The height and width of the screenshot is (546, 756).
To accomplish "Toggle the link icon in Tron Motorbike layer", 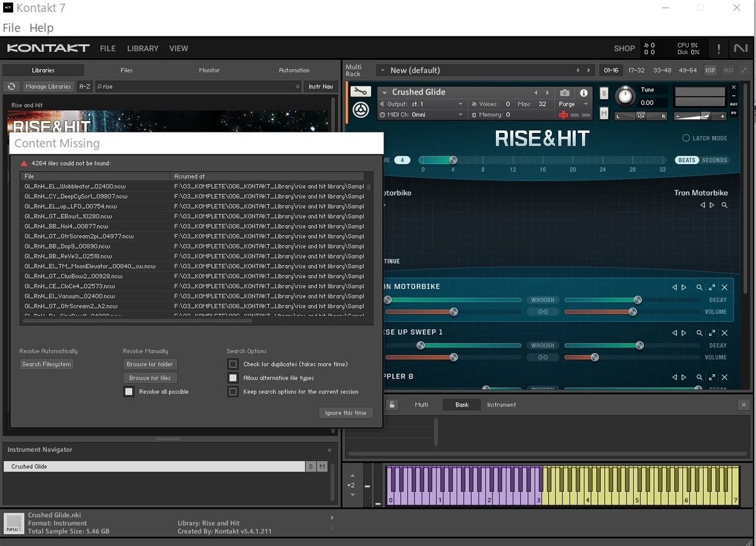I will (x=542, y=311).
